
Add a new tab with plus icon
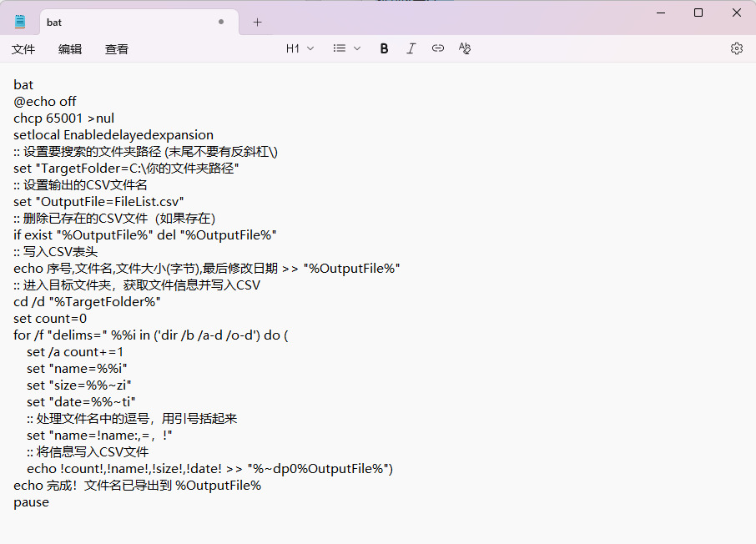pos(257,23)
